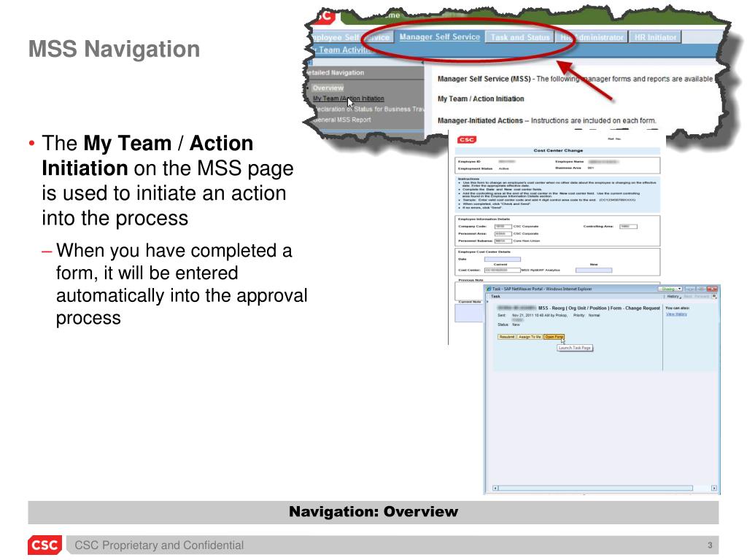Click the Cost Center Change form title
The image size is (747, 560).
coord(558,150)
